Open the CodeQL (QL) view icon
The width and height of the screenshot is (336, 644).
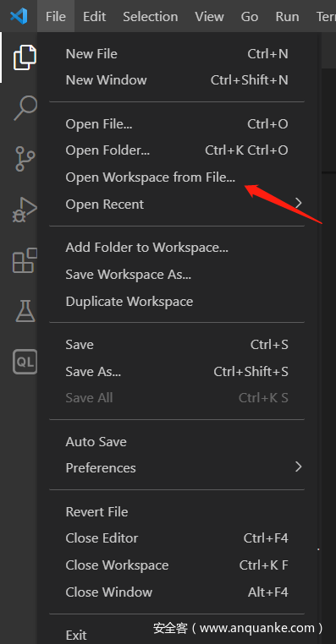(x=25, y=362)
